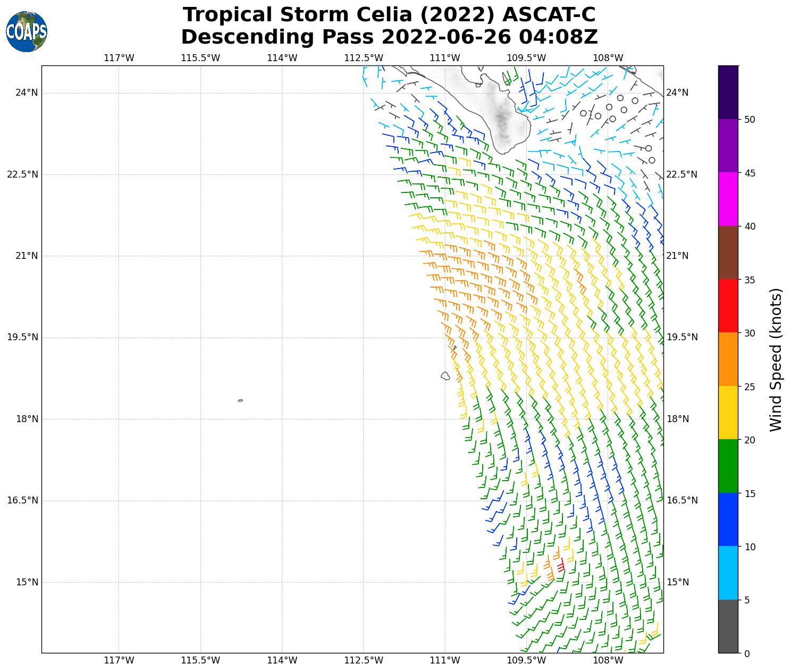This screenshot has width=791, height=672.
Task: Choose the magenta 40-45 knots colorbar band
Action: coord(728,199)
